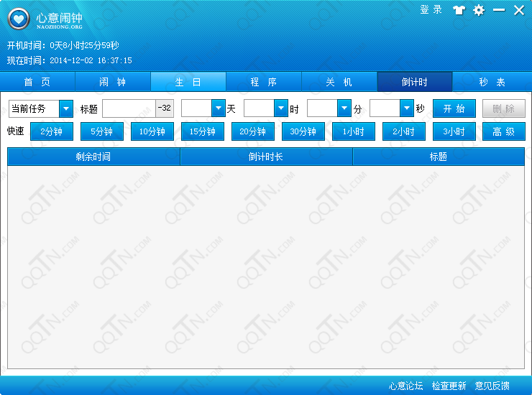532x395 pixels.
Task: Click the 标题 title input field
Action: click(x=129, y=108)
